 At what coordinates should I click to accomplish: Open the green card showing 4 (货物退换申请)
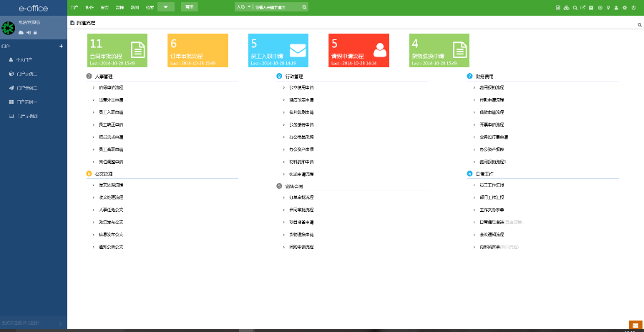pos(439,50)
